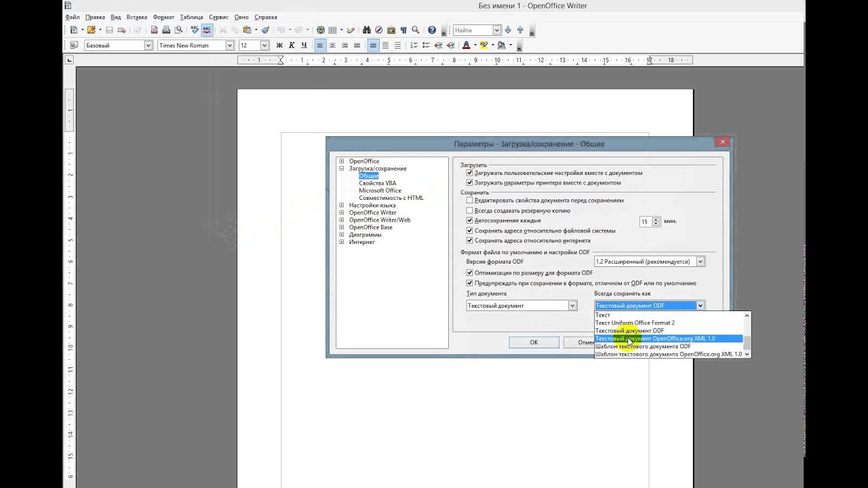The height and width of the screenshot is (488, 868).
Task: Toggle the AutoSpellcheck ABC icon
Action: pyautogui.click(x=207, y=30)
